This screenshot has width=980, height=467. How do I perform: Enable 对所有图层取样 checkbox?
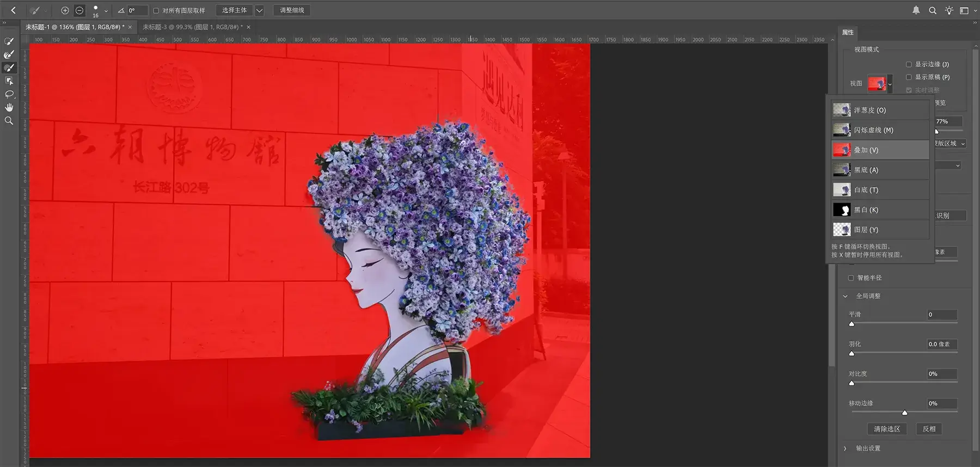(x=156, y=10)
